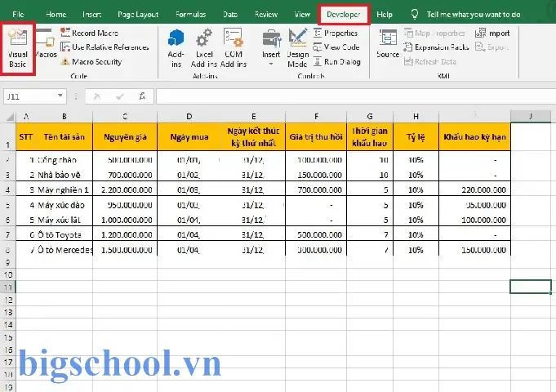Click the header cell 'Tỷ lệ'
556x392 pixels.
tap(416, 137)
